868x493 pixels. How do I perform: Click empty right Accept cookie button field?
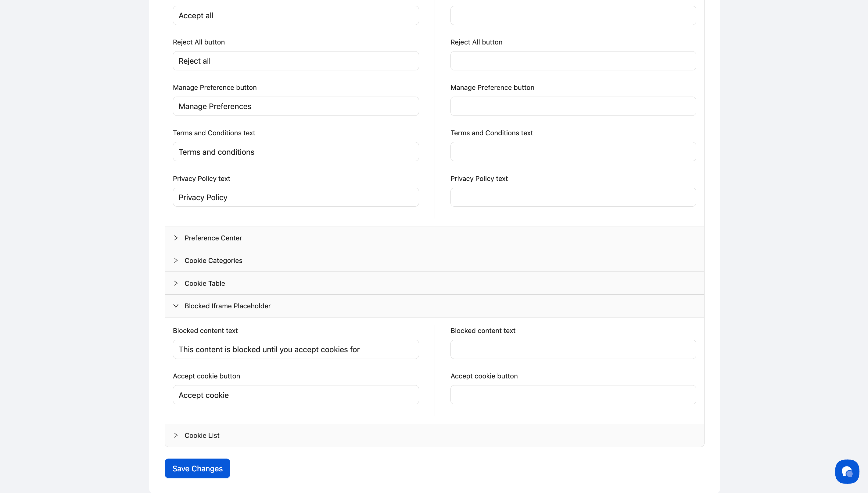(x=573, y=395)
